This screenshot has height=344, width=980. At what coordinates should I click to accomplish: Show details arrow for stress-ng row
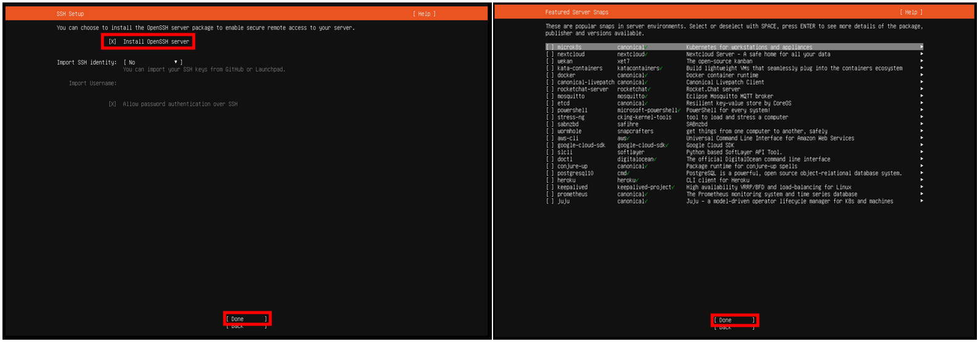pyautogui.click(x=921, y=117)
